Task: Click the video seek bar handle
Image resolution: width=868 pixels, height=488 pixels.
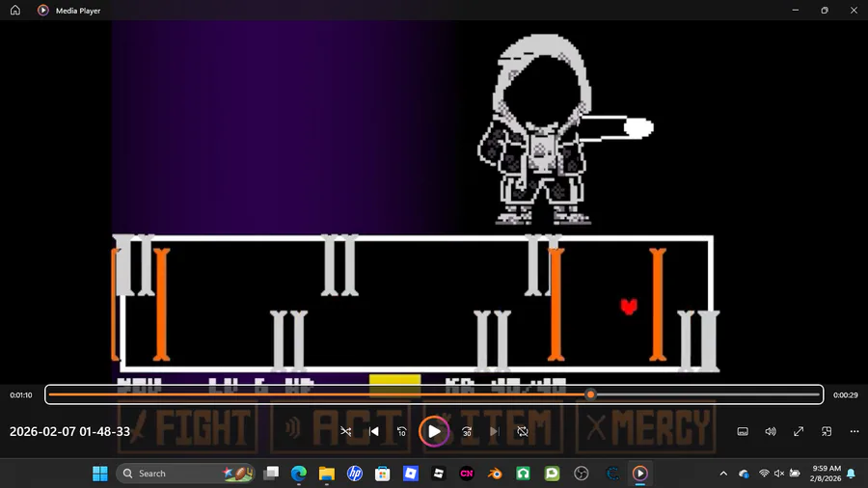Action: [x=590, y=395]
